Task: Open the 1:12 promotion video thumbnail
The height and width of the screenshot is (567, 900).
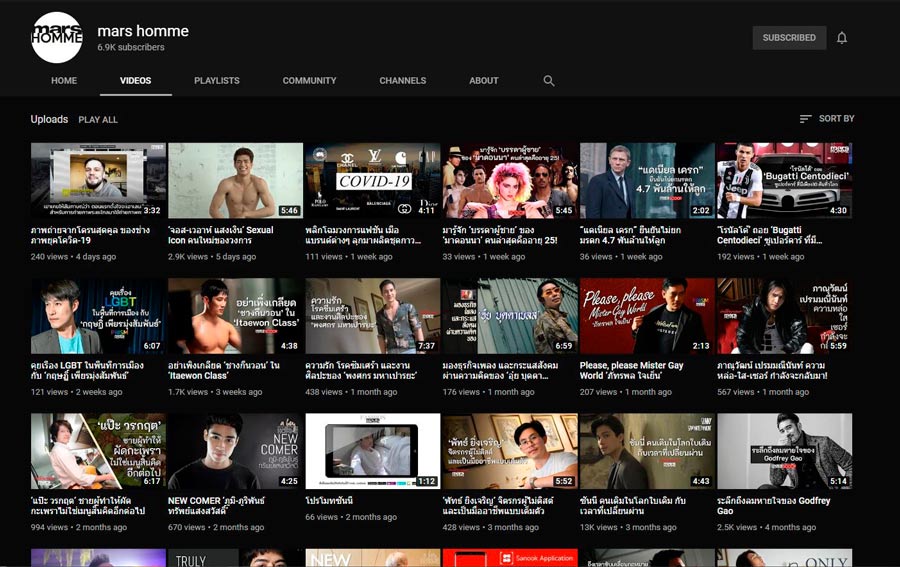Action: [x=373, y=451]
